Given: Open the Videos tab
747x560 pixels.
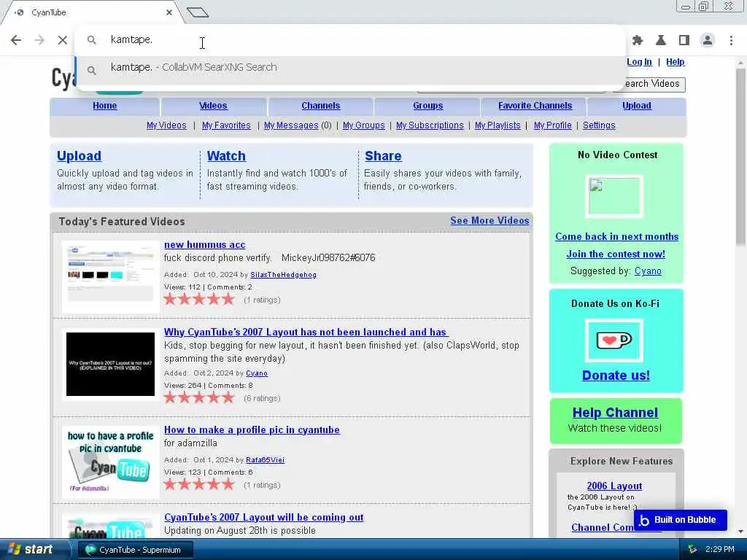Looking at the screenshot, I should (213, 106).
